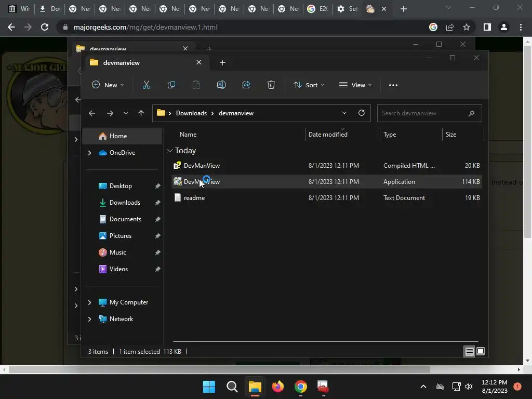
Task: Expand Network tree node
Action: click(89, 319)
